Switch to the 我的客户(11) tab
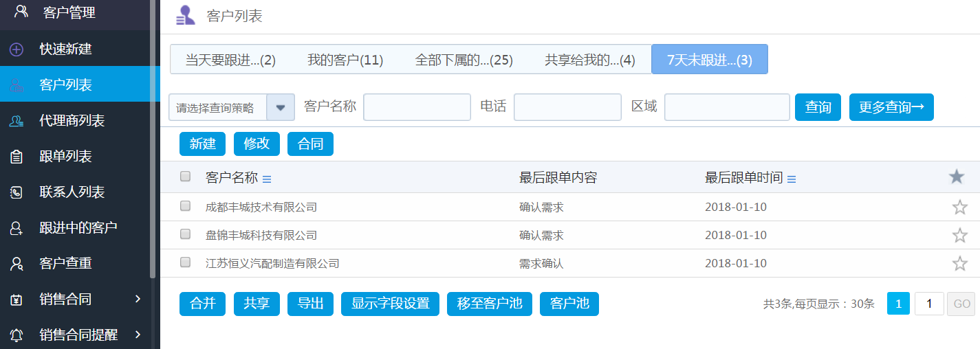980x349 pixels. click(x=345, y=60)
